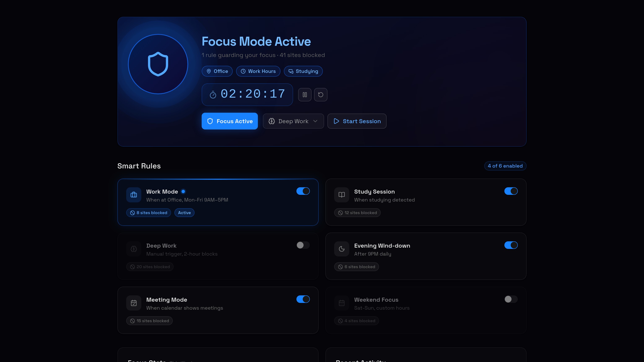644x362 pixels.
Task: Click the Study Session book icon
Action: pyautogui.click(x=341, y=195)
